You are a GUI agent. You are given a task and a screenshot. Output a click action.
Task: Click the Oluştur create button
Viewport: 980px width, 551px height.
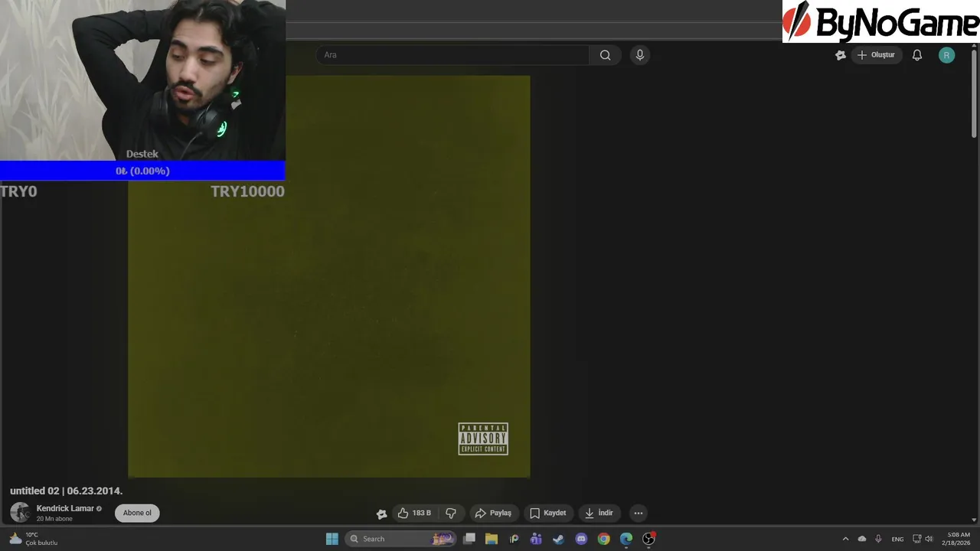click(x=876, y=55)
